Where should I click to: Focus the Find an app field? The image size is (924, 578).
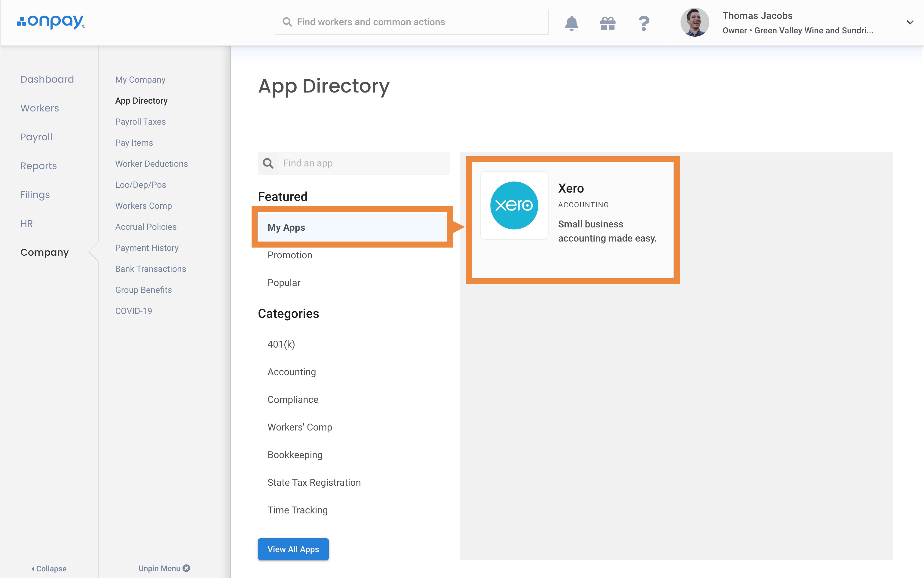[354, 163]
